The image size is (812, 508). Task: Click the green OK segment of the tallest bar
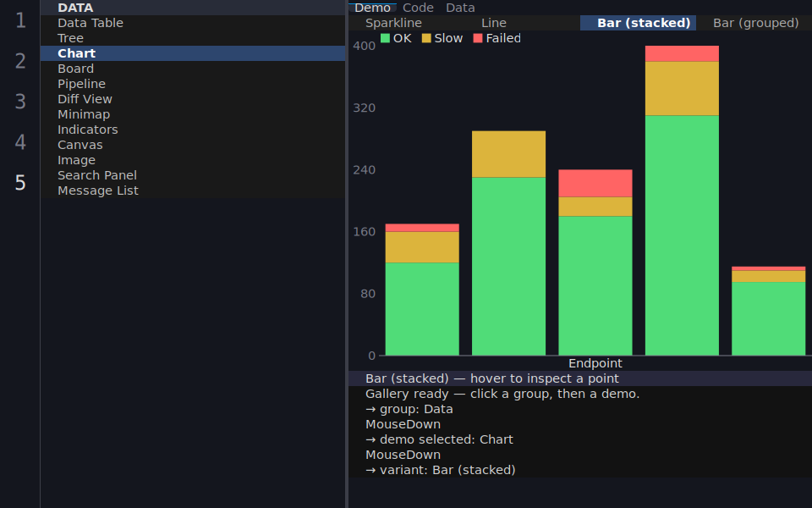[682, 235]
